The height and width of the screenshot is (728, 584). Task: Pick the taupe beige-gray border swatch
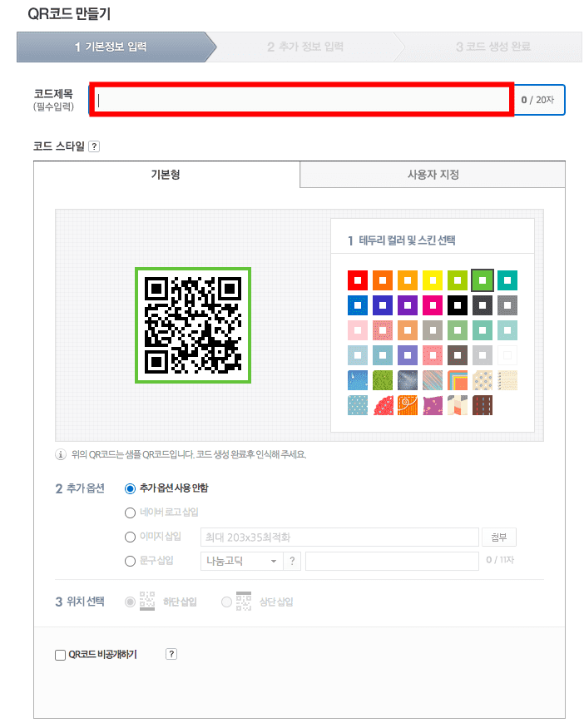(x=433, y=330)
